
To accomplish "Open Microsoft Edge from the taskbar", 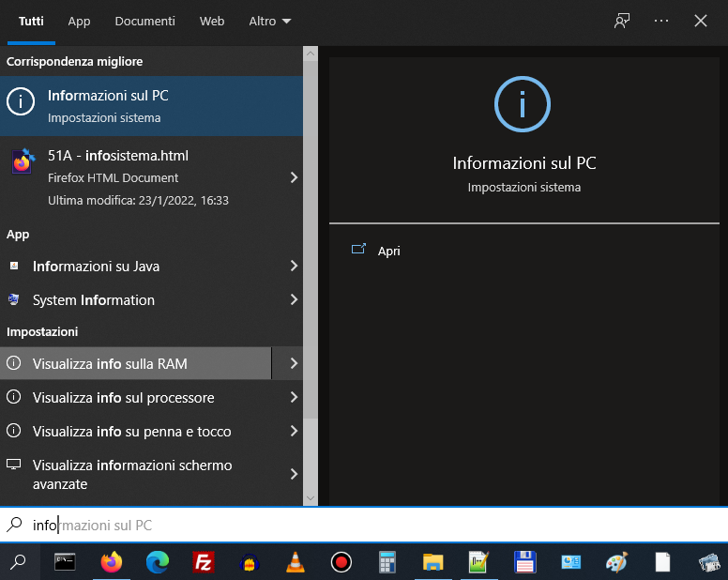I will point(158,562).
